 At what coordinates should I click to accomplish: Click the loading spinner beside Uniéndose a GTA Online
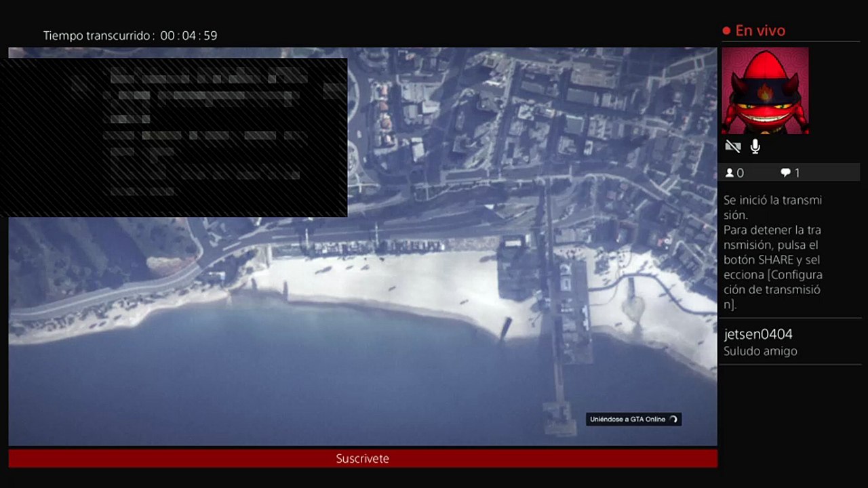tap(673, 420)
